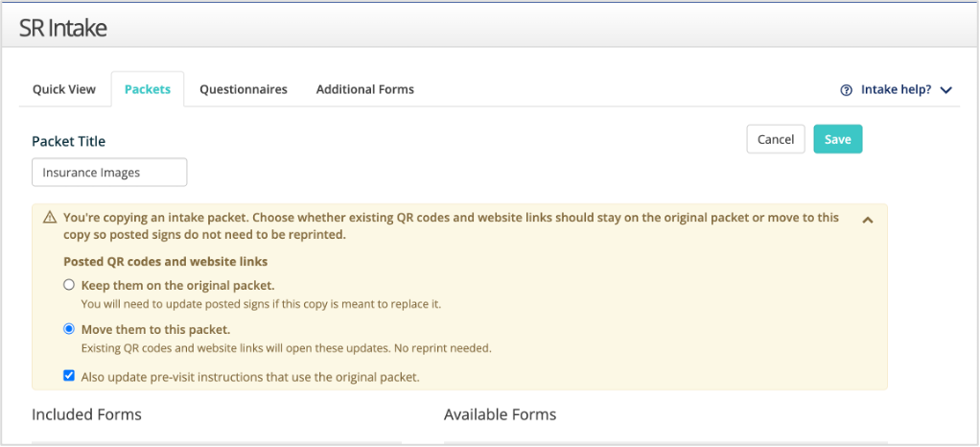980x447 pixels.
Task: Open the Questionnaires tab
Action: (244, 89)
